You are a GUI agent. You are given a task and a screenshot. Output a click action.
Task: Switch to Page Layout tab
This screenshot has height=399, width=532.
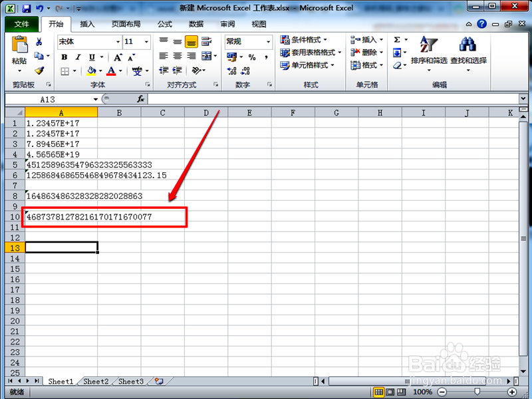point(126,24)
